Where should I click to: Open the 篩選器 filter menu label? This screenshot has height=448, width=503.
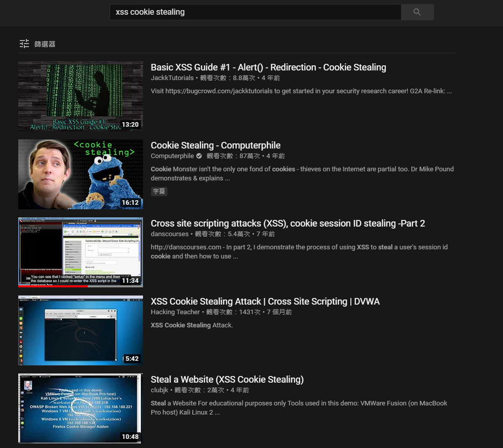(x=45, y=44)
